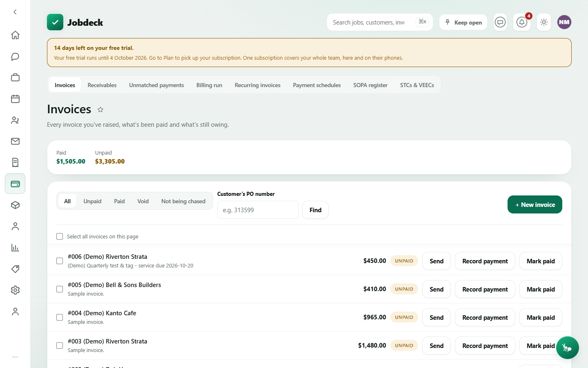Open Home from the sidebar house icon
The image size is (588, 368).
[15, 35]
